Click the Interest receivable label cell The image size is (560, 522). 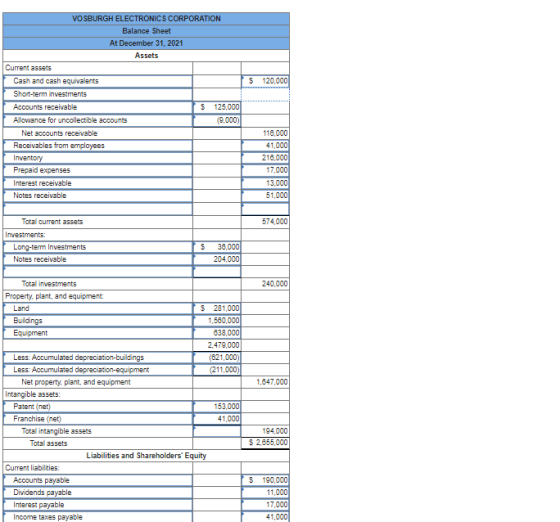[x=98, y=183]
